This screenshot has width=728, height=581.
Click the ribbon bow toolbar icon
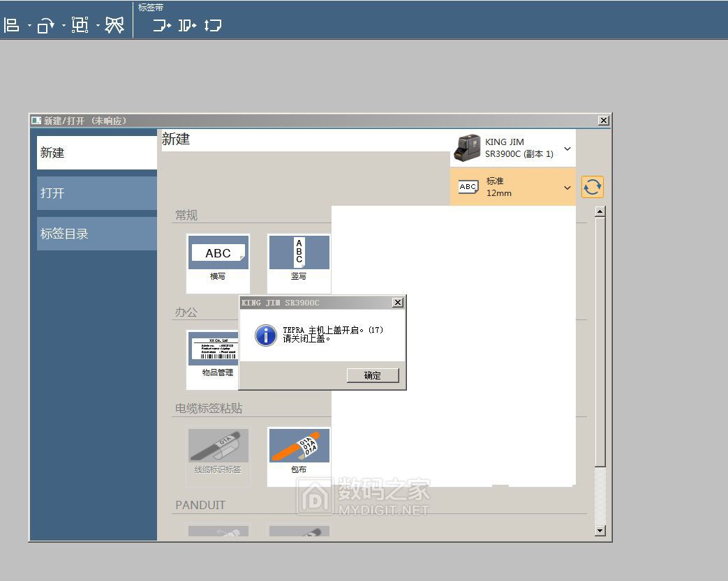click(114, 25)
